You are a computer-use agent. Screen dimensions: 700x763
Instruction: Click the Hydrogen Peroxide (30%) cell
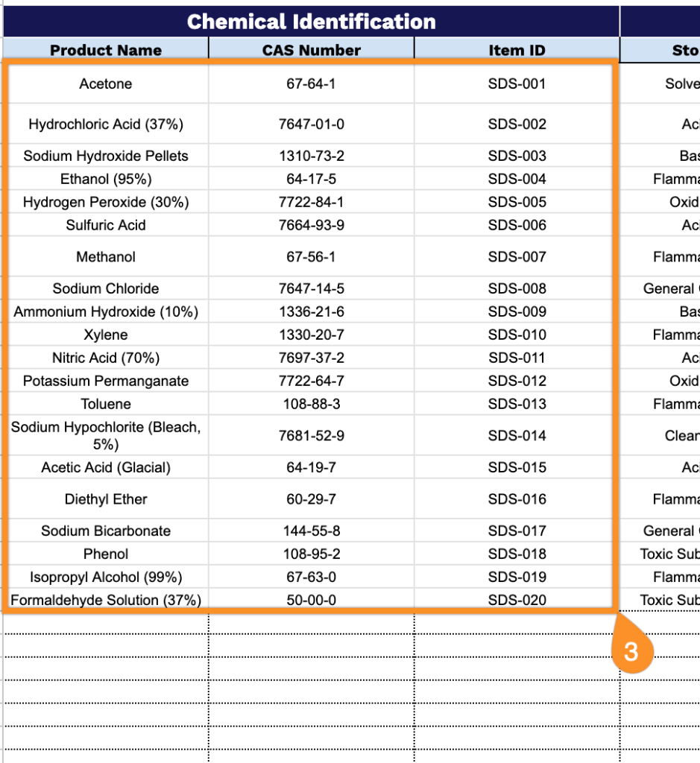coord(106,202)
